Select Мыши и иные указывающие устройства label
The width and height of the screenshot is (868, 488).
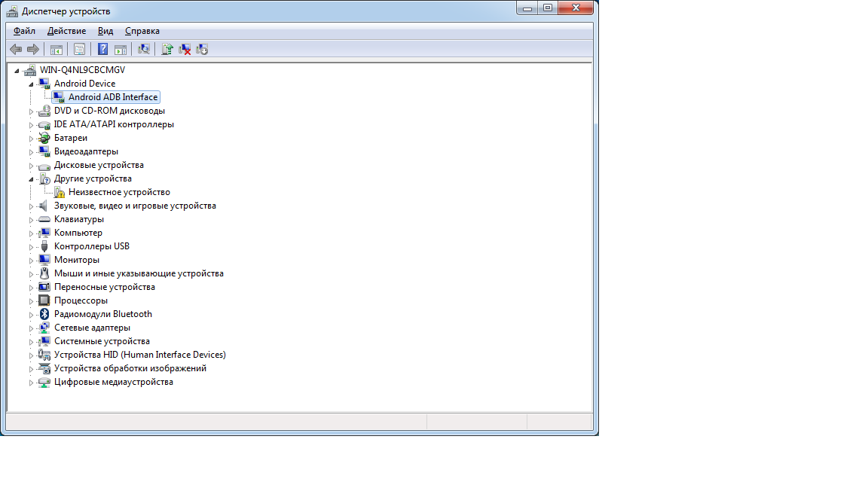139,273
